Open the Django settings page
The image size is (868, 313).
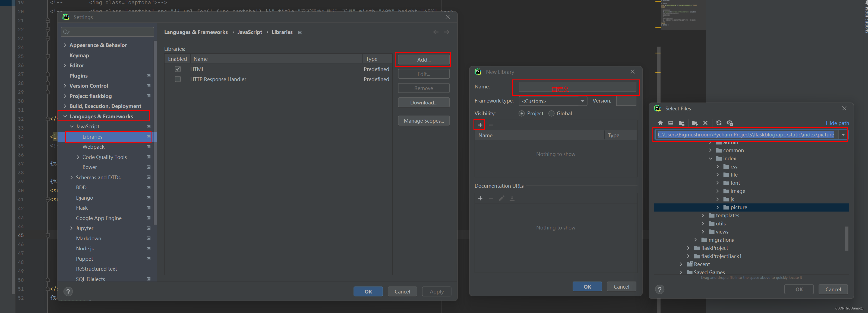point(85,197)
